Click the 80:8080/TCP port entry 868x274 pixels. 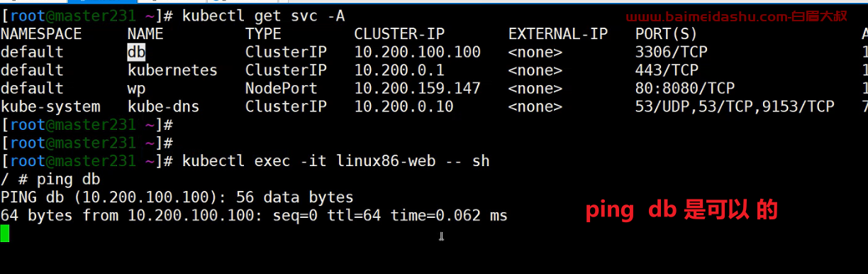(x=685, y=89)
